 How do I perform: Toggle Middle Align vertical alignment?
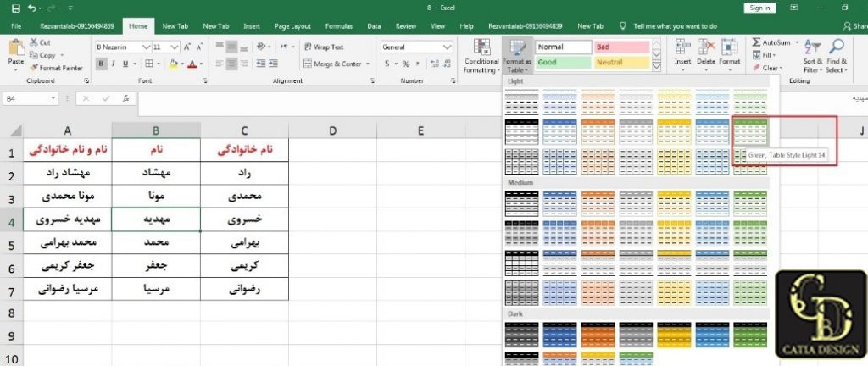[232, 47]
